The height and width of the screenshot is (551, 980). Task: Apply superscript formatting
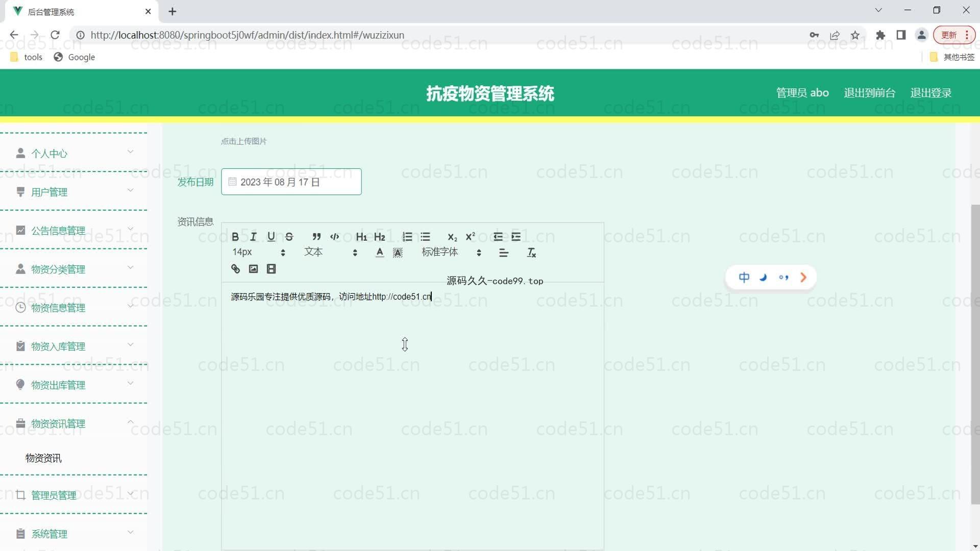(x=470, y=237)
